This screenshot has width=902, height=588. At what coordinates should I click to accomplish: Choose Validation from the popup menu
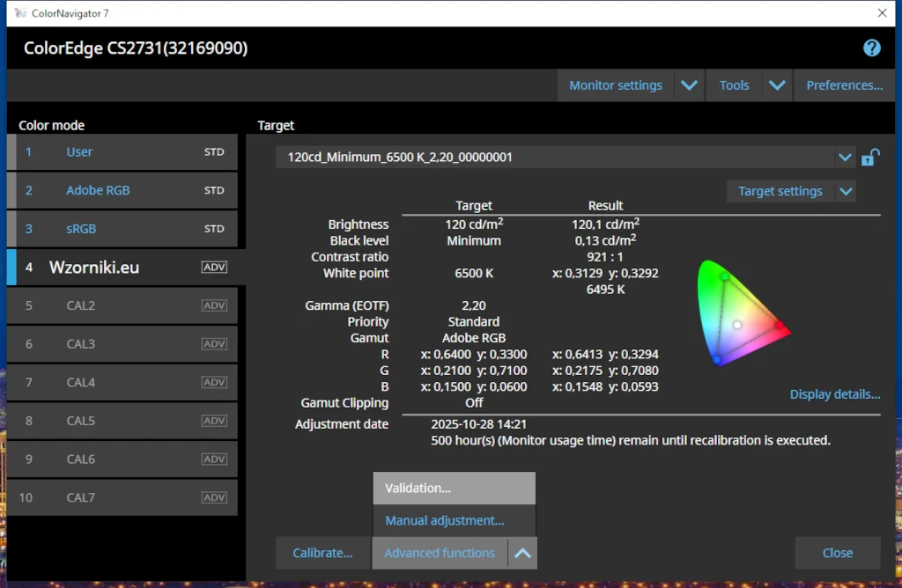pyautogui.click(x=454, y=488)
